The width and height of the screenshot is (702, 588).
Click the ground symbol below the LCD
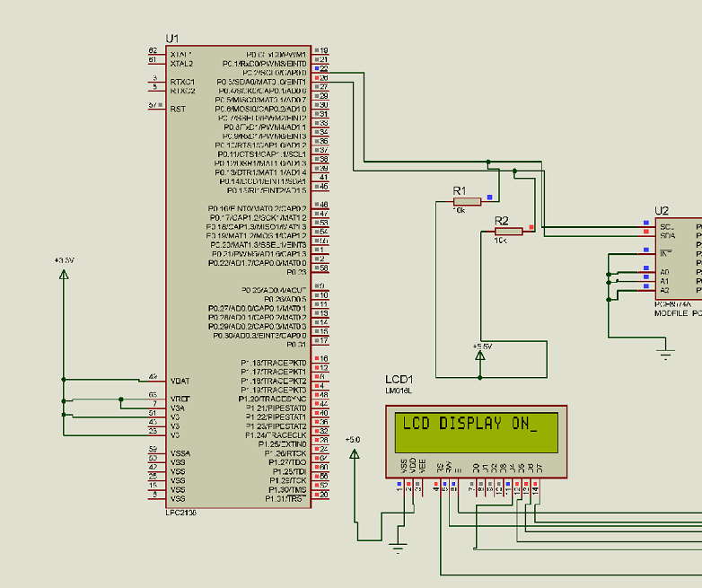398,548
